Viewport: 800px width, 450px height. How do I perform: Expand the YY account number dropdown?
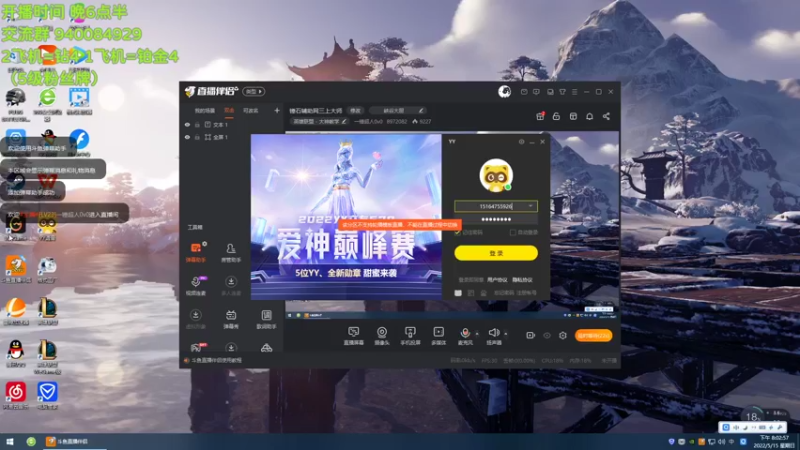click(x=531, y=206)
